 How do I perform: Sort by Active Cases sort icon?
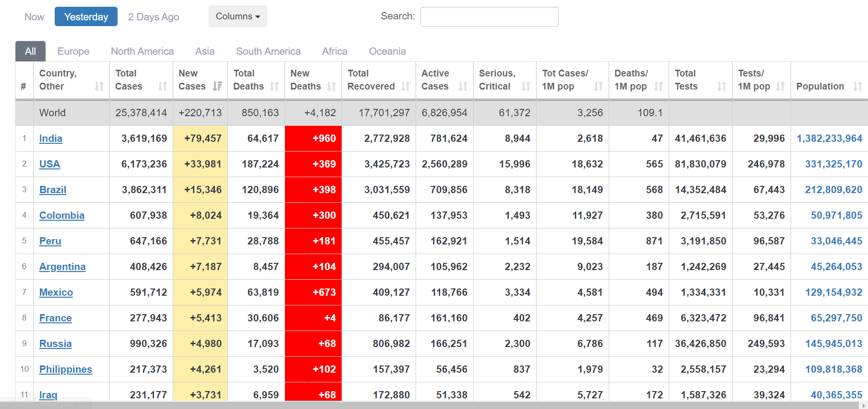463,86
